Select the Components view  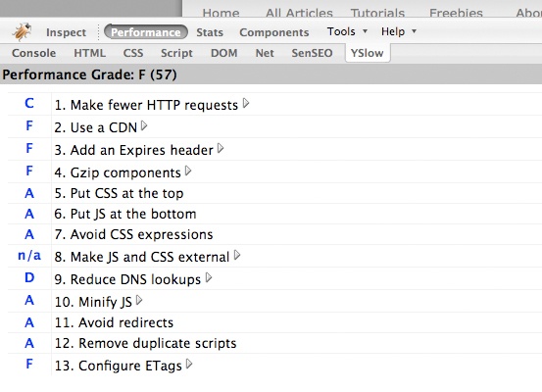[x=274, y=32]
